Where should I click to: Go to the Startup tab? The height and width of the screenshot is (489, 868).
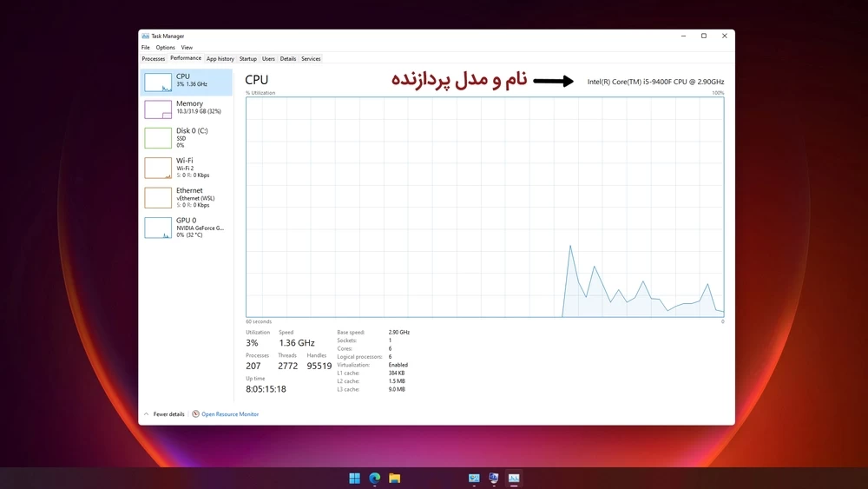click(x=248, y=59)
